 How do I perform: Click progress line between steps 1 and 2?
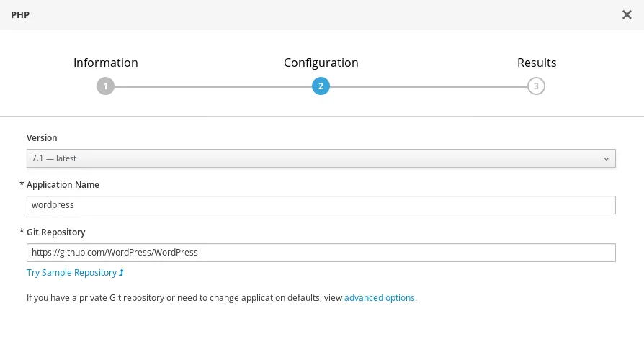[213, 86]
